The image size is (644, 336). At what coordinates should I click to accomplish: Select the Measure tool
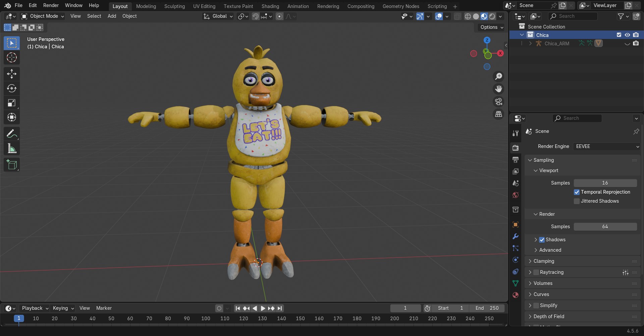[x=12, y=148]
